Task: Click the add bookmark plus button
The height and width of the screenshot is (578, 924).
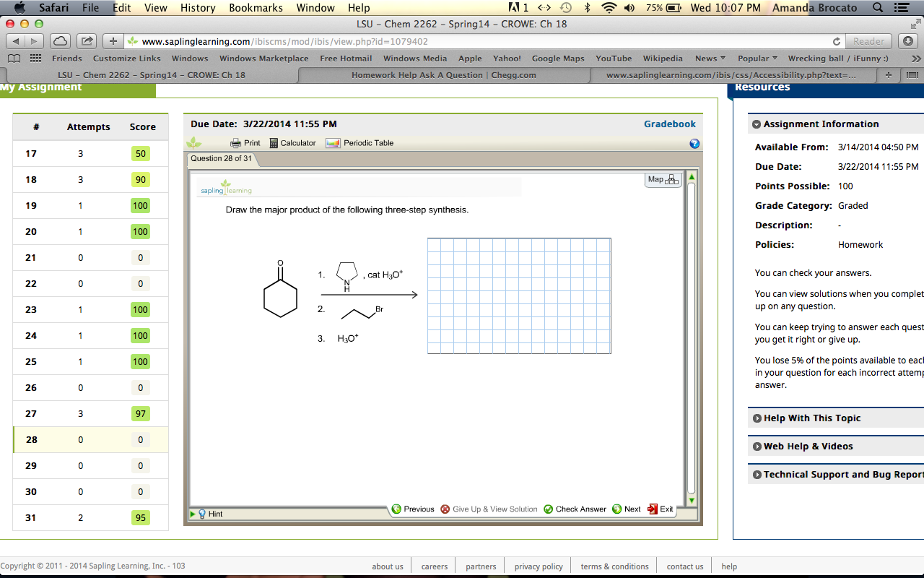Action: coord(113,41)
